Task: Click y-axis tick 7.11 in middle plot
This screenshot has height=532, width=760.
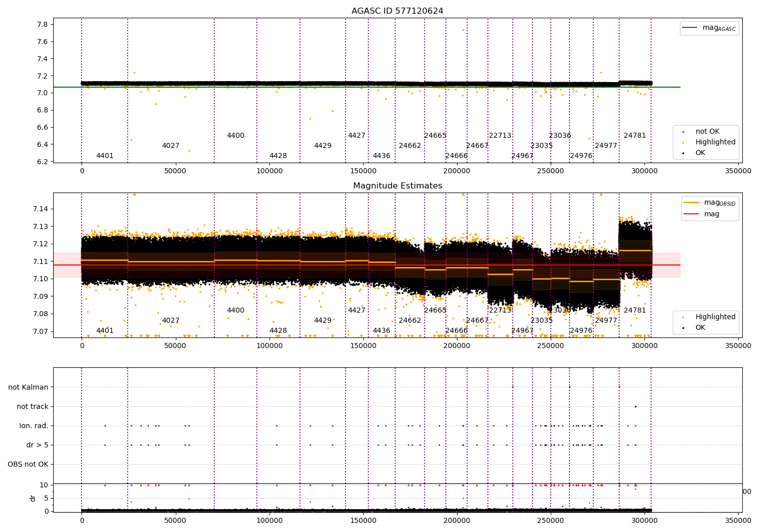Action: 41,261
